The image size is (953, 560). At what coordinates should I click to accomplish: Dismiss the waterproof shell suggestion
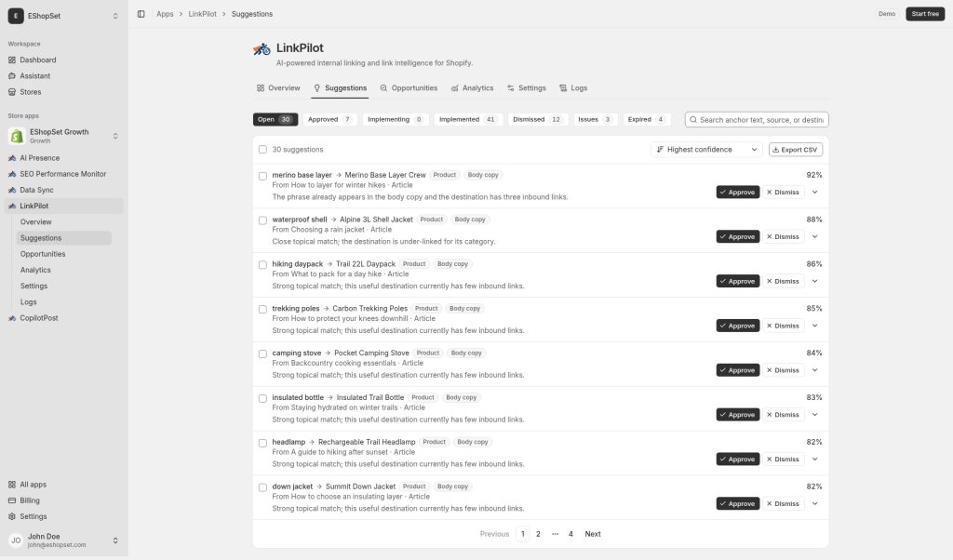[783, 237]
